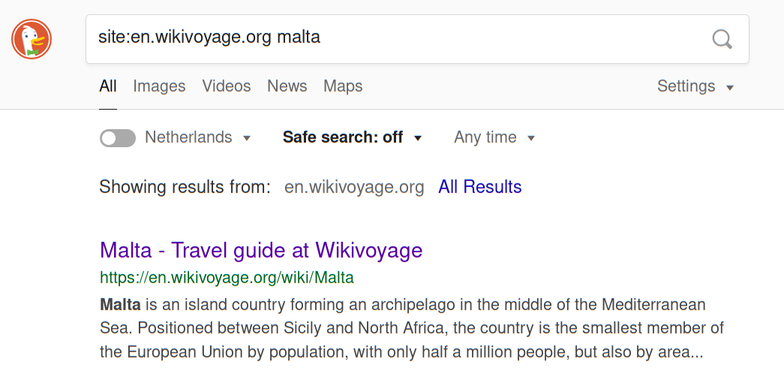Open the Safe search: off dropdown
Screen dimensions: 784x389
coord(352,138)
